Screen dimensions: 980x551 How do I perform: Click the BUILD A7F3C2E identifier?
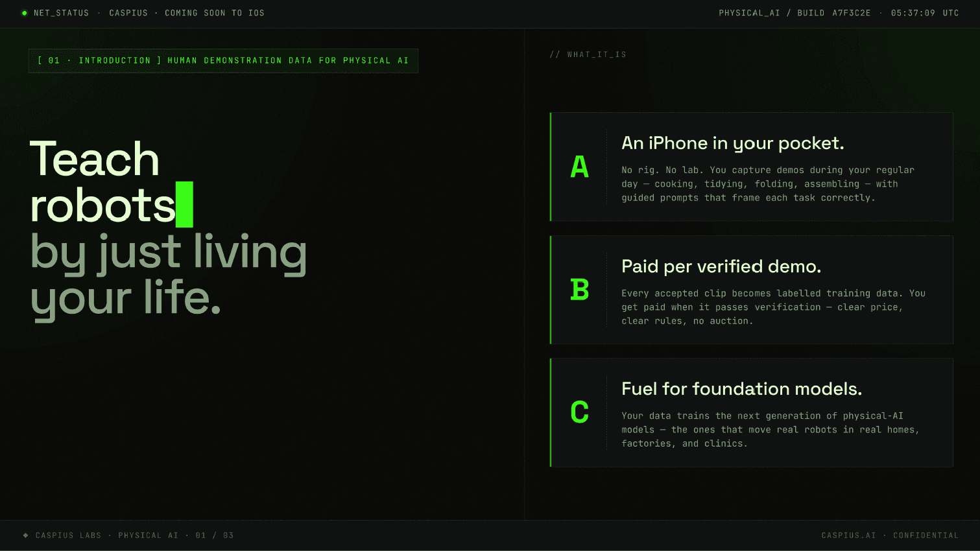(834, 13)
